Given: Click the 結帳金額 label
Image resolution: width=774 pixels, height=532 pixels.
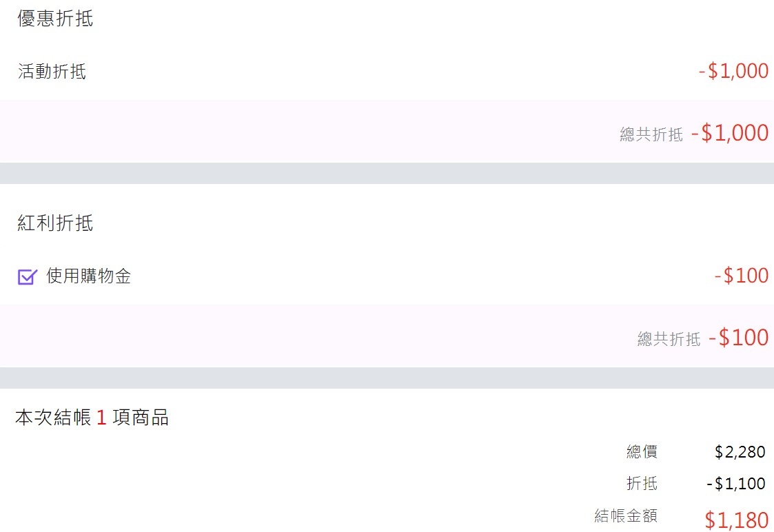Looking at the screenshot, I should pyautogui.click(x=626, y=515).
